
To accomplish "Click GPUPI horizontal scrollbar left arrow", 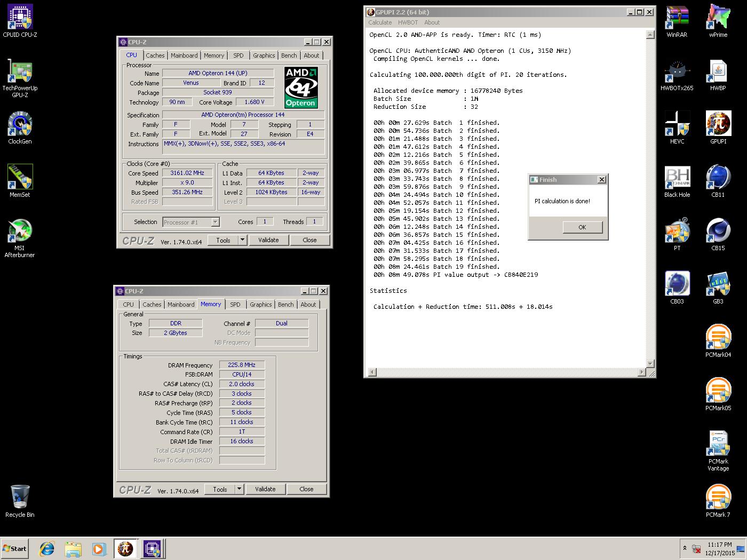I will [372, 372].
